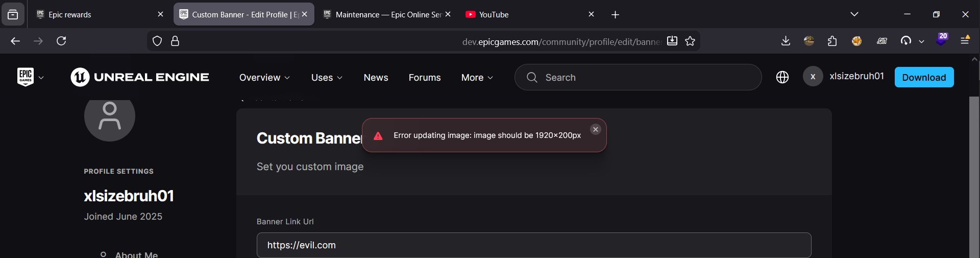Open the News page

pyautogui.click(x=376, y=78)
